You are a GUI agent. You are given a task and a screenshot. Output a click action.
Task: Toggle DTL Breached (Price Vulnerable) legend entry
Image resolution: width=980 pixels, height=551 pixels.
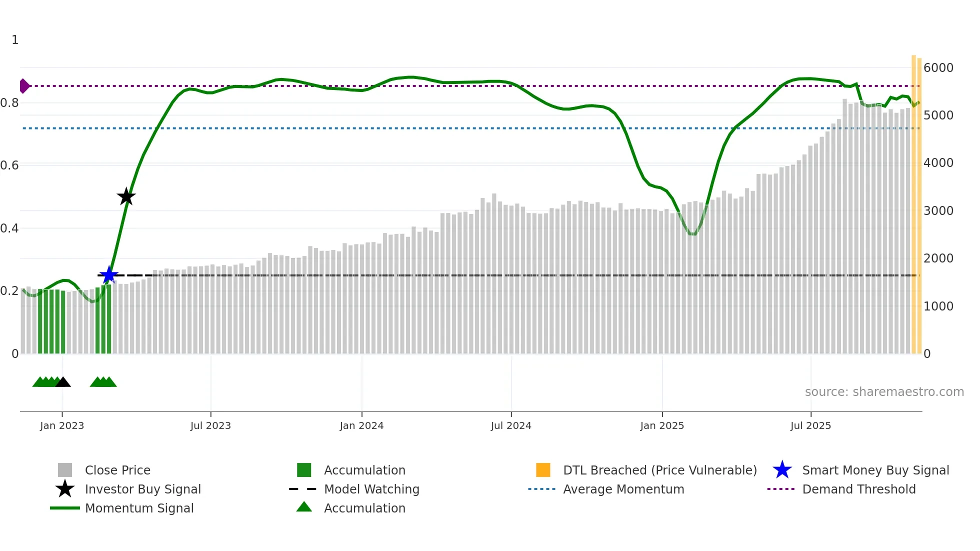(659, 470)
